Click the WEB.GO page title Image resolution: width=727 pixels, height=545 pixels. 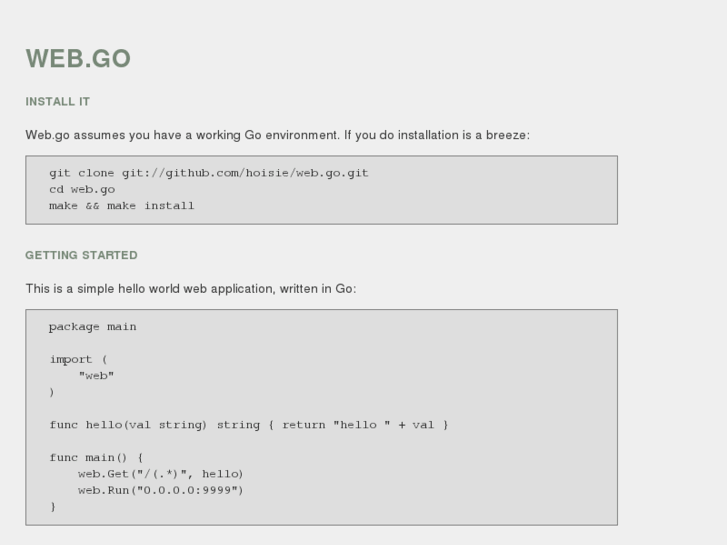tap(78, 59)
